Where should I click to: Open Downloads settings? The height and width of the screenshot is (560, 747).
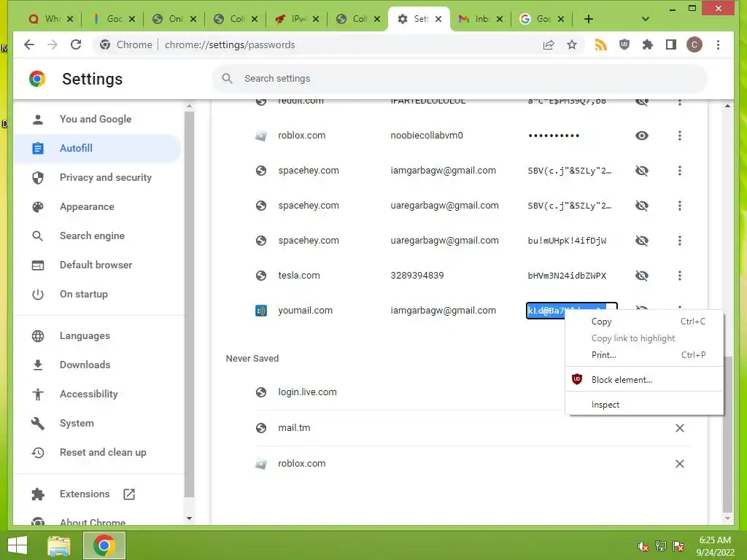(x=85, y=365)
